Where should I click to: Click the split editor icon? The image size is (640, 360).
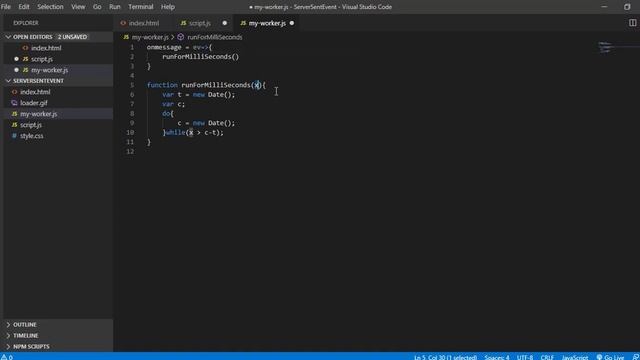point(632,23)
